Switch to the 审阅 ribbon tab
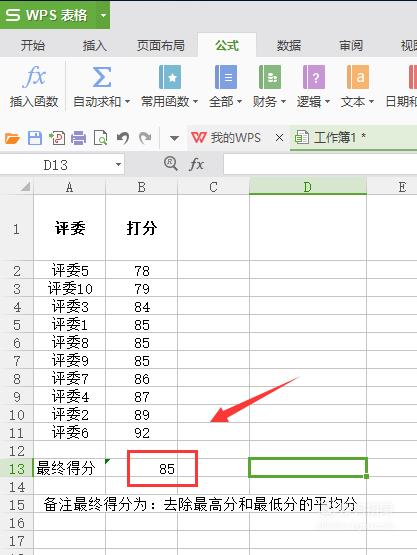 [350, 45]
